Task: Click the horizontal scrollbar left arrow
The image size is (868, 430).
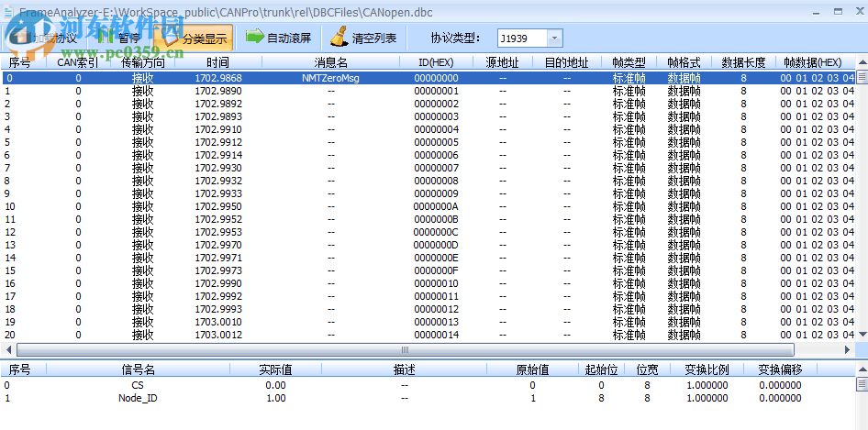Action: 8,349
